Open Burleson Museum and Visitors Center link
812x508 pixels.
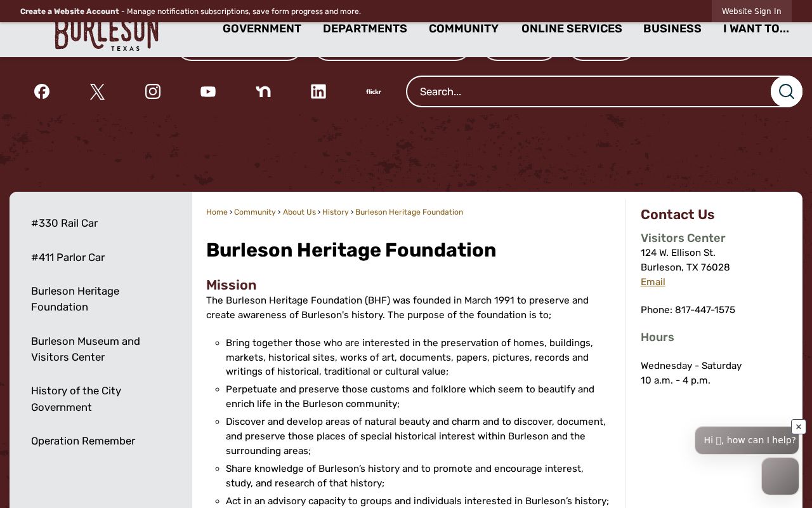click(x=86, y=349)
